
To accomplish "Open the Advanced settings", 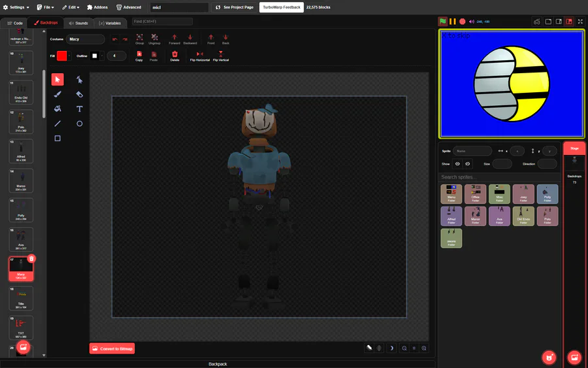I will 129,7.
